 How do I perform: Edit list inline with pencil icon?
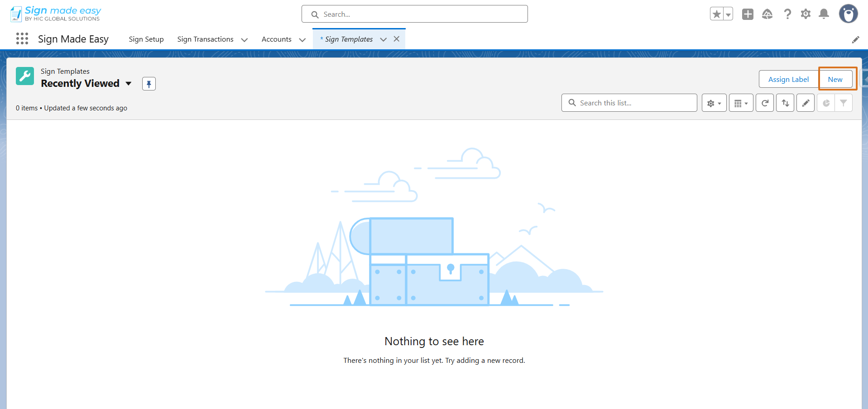point(806,103)
